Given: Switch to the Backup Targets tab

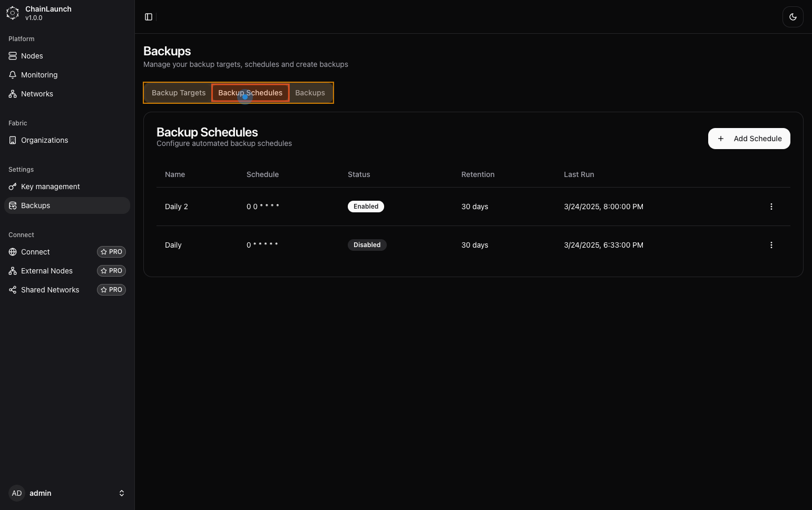Looking at the screenshot, I should [x=179, y=93].
